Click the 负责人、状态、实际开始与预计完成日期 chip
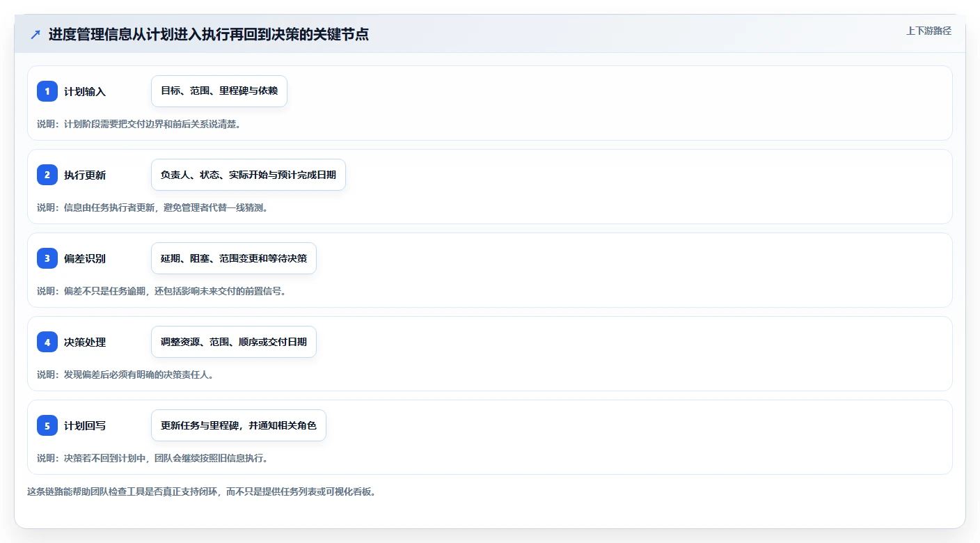The height and width of the screenshot is (543, 980). click(248, 175)
